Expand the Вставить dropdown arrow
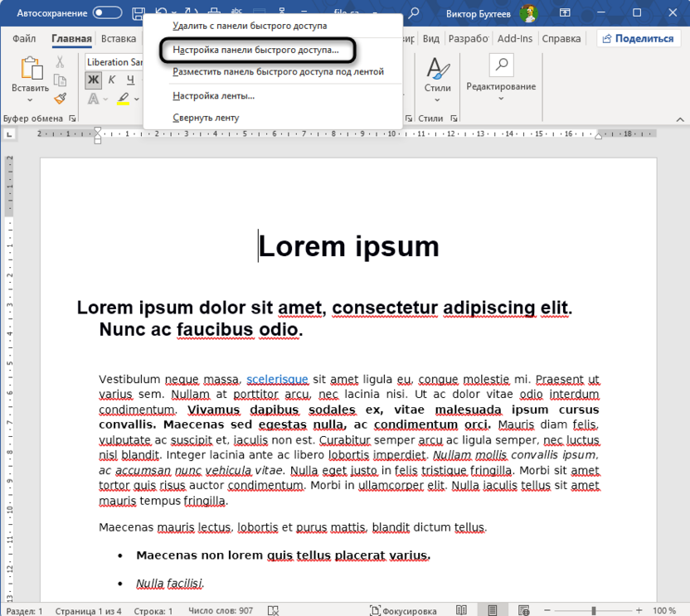 30,100
